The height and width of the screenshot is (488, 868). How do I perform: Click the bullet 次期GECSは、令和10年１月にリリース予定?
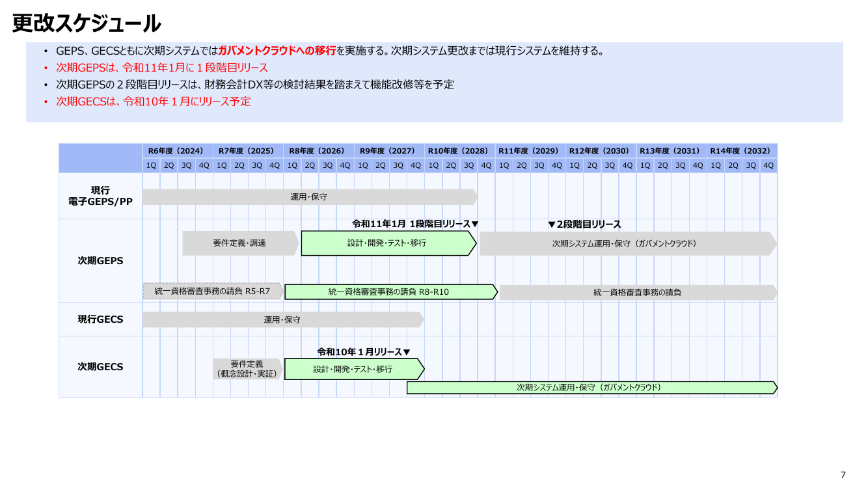coord(154,102)
